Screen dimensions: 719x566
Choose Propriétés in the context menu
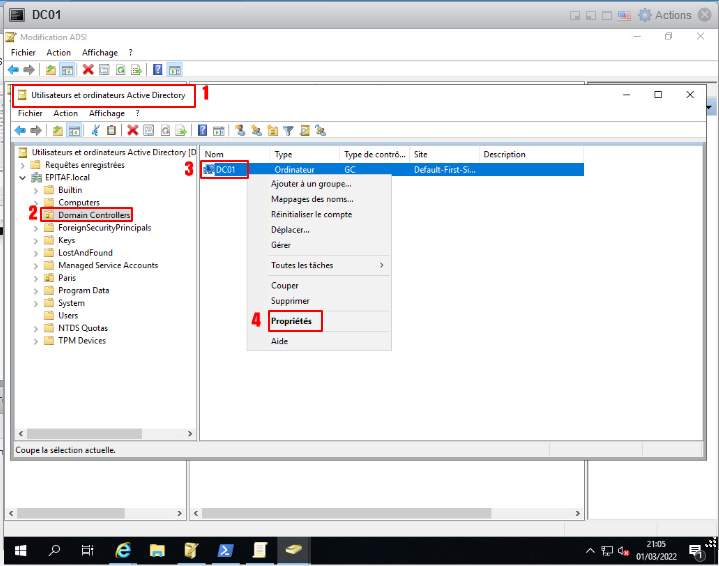[x=291, y=321]
